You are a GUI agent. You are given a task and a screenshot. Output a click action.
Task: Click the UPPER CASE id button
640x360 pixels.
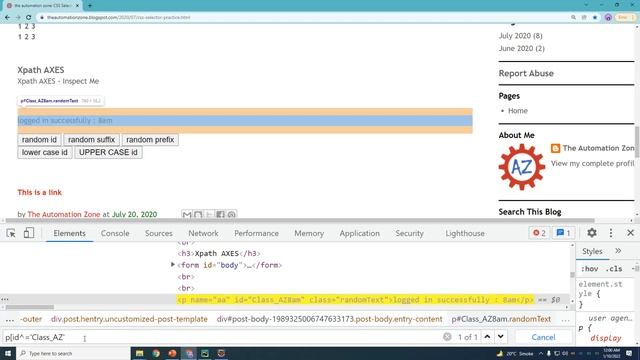pyautogui.click(x=108, y=152)
